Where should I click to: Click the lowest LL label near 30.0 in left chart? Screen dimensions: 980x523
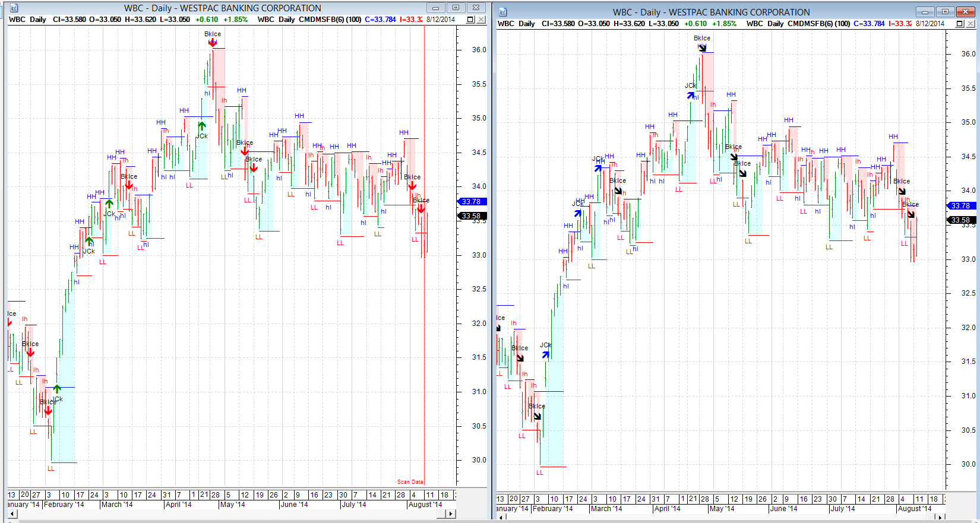(50, 468)
